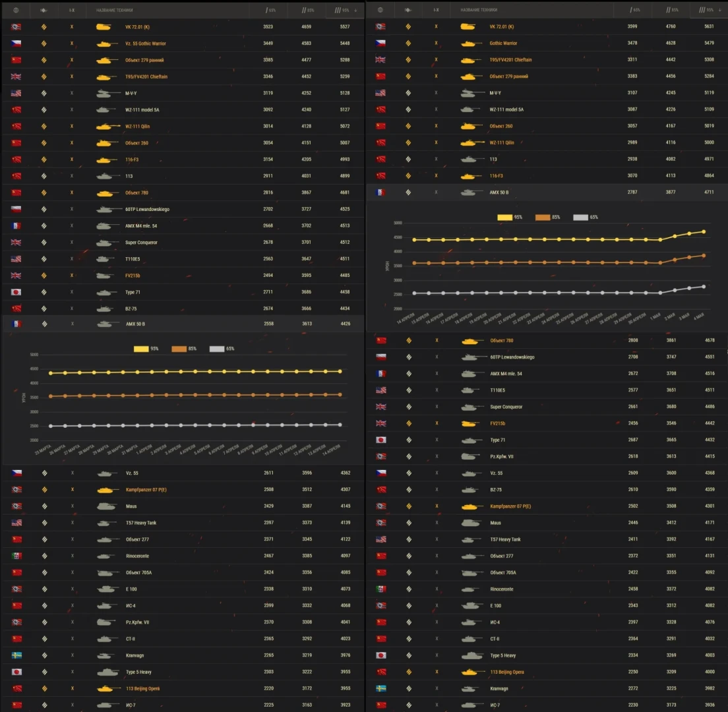Select the 85% column header in left table
This screenshot has height=712, width=728.
(x=307, y=11)
